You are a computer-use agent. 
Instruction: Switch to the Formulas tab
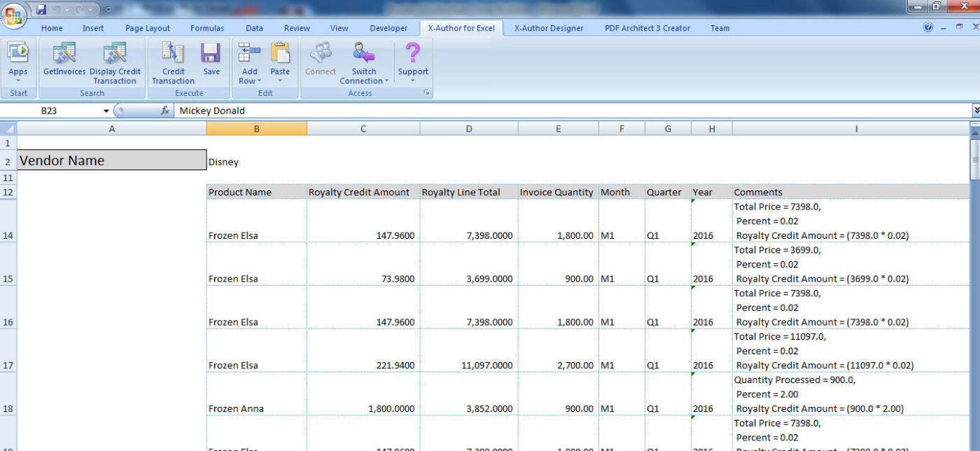[x=207, y=28]
